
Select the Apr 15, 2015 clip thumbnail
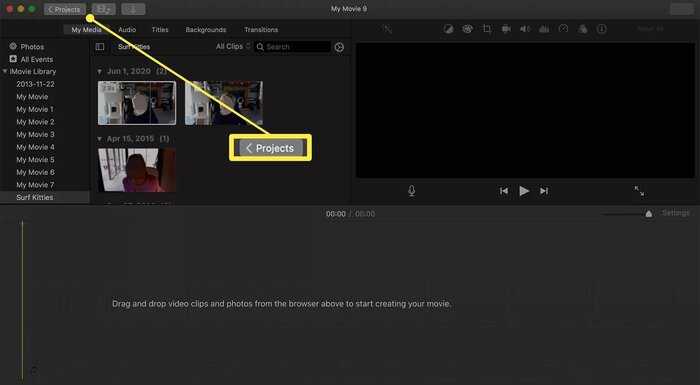tap(137, 170)
